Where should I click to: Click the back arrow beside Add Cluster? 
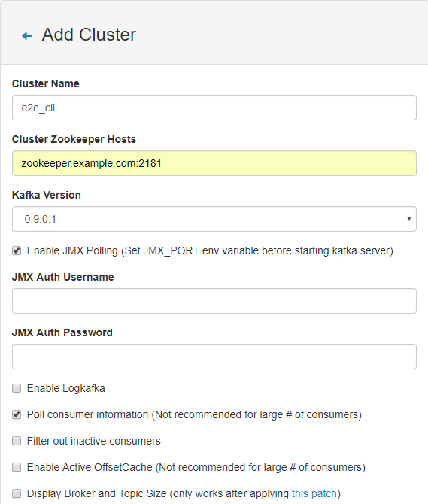click(x=27, y=35)
